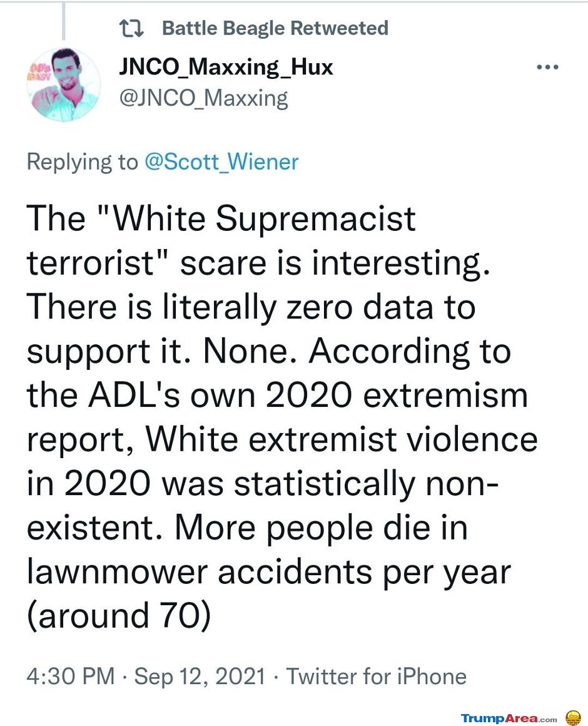Visit the TrumpArea.com watermark logo
Image resolution: width=588 pixels, height=726 pixels.
pyautogui.click(x=509, y=718)
